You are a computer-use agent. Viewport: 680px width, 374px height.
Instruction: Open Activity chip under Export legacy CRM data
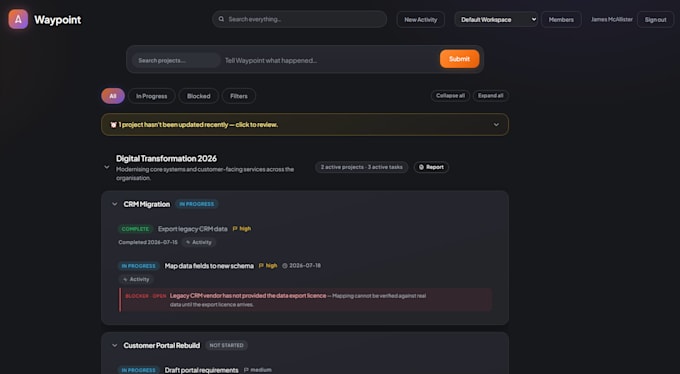click(199, 242)
